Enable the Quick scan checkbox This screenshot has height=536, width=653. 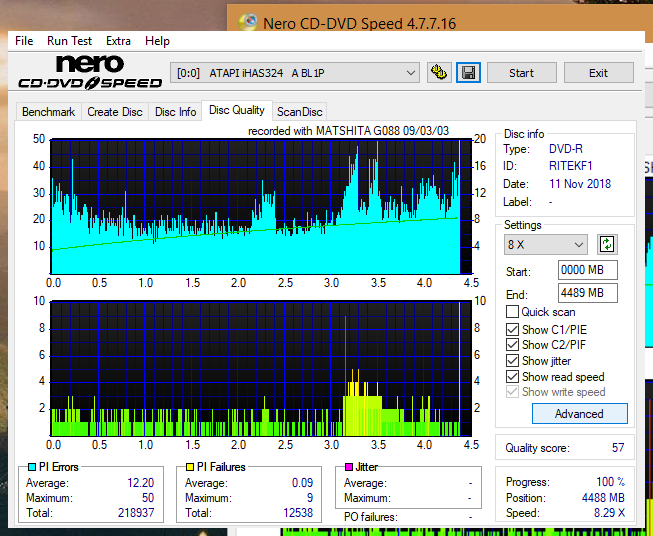512,312
